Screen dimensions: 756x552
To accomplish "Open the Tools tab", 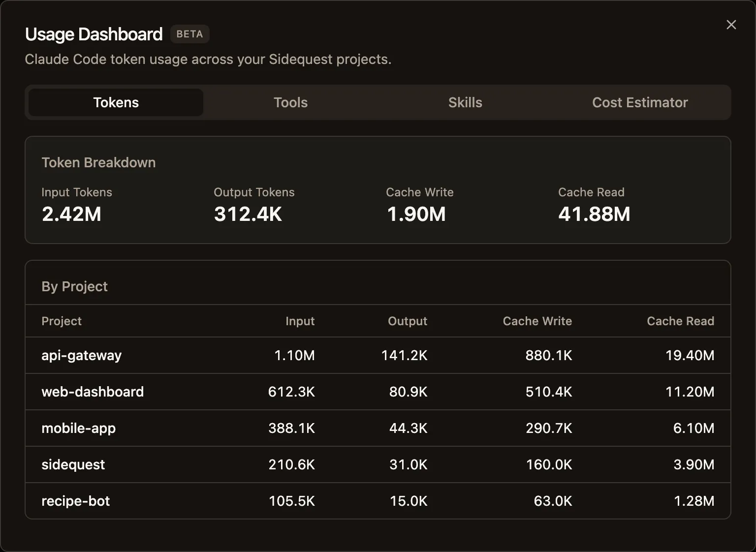I will [x=290, y=102].
